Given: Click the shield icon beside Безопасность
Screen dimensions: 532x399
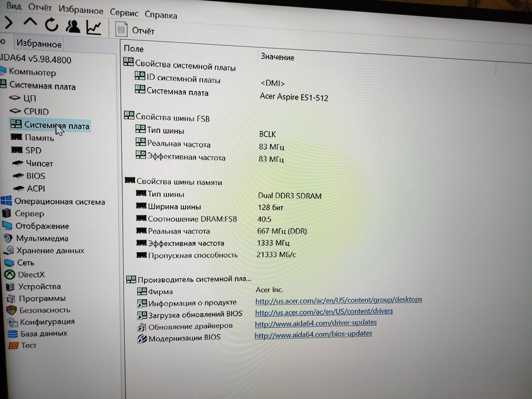Looking at the screenshot, I should [11, 310].
